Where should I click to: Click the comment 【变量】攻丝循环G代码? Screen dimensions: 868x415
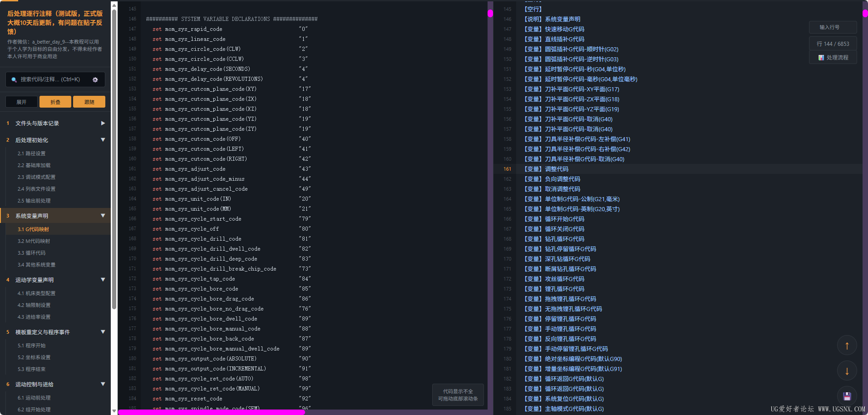tap(554, 279)
